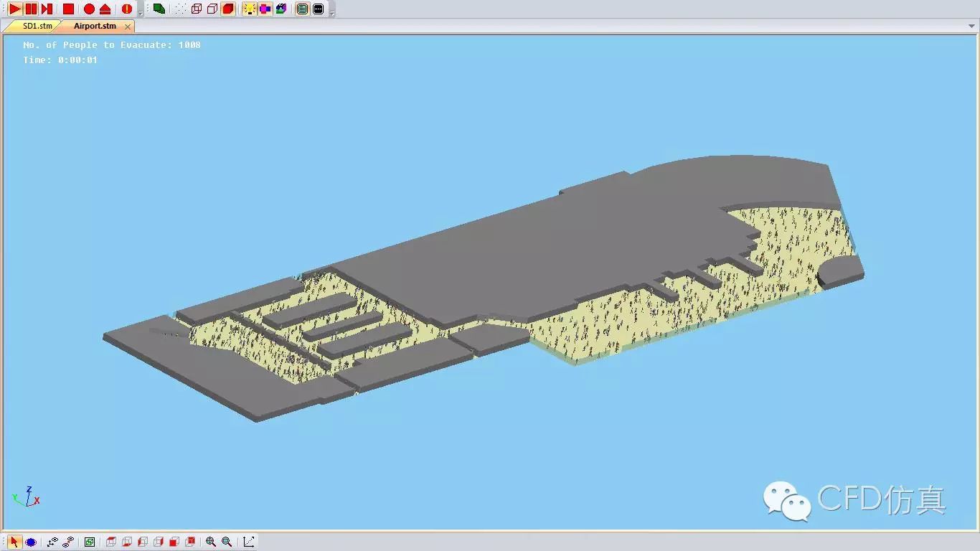Viewport: 980px width, 551px height.
Task: Close the Airport.stm tab
Action: 128,27
